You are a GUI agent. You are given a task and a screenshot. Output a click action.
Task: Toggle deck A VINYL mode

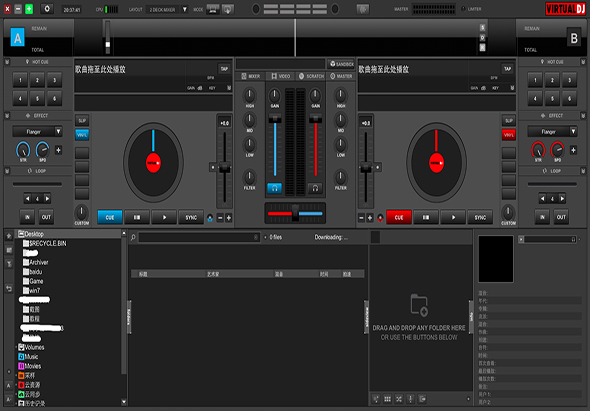[82, 135]
